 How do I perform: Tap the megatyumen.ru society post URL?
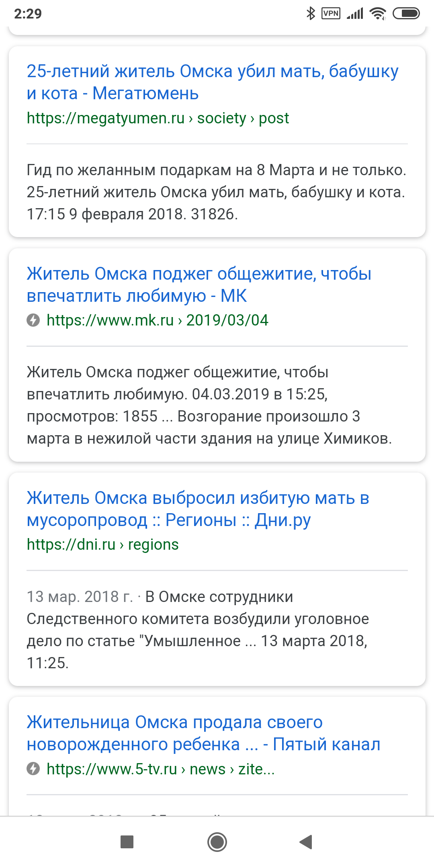(158, 118)
